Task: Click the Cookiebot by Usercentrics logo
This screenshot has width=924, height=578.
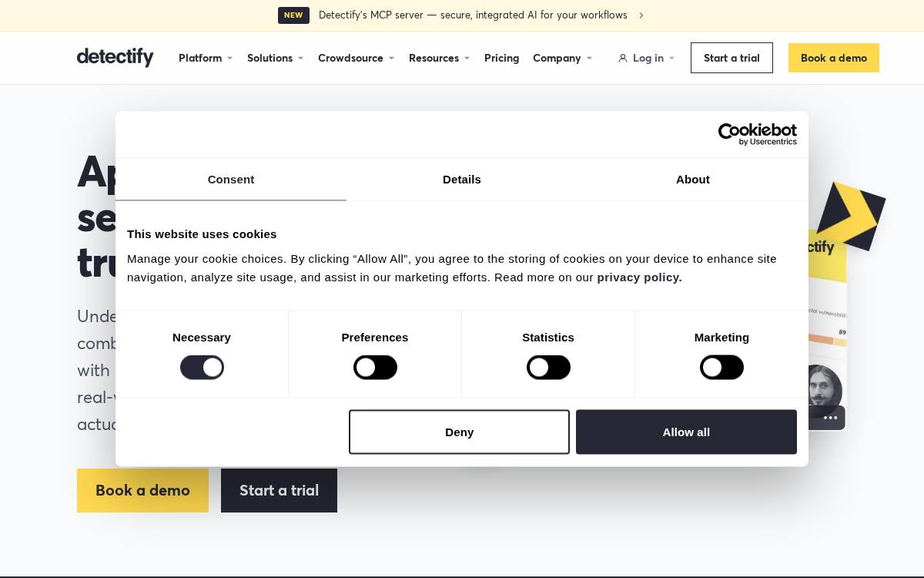Action: (x=758, y=134)
